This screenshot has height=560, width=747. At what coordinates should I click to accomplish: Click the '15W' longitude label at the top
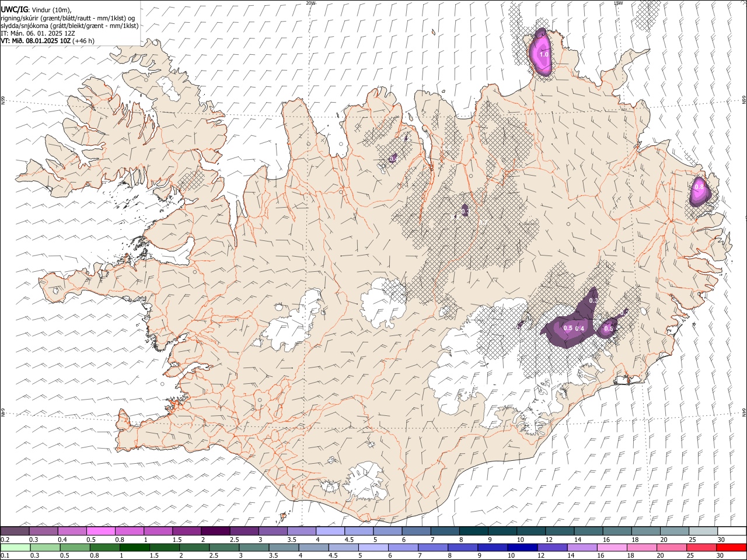(618, 3)
